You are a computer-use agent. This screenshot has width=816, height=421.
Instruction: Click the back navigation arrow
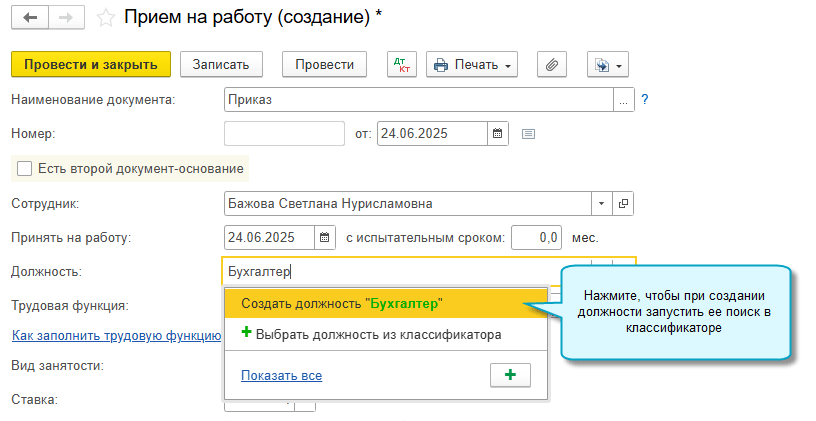[x=30, y=17]
